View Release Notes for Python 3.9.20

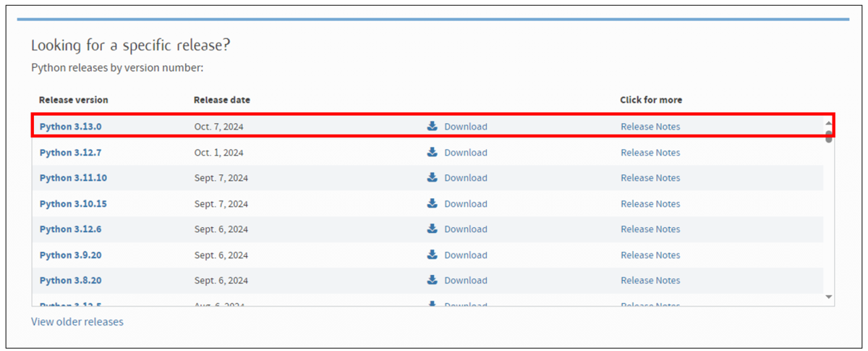(x=650, y=255)
